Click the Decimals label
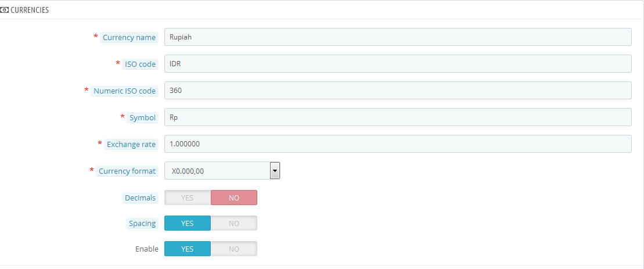 click(140, 198)
